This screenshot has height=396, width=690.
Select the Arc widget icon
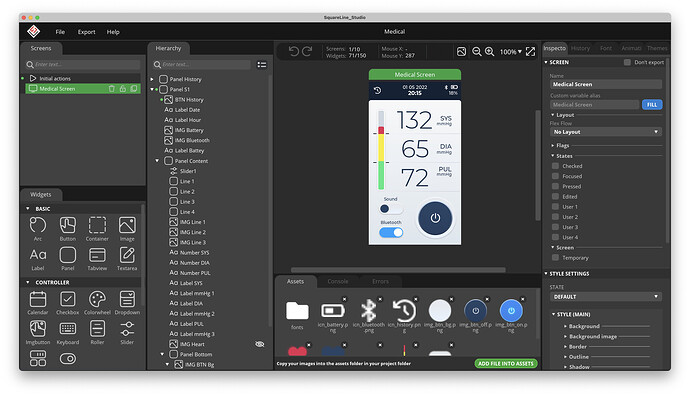tap(38, 225)
